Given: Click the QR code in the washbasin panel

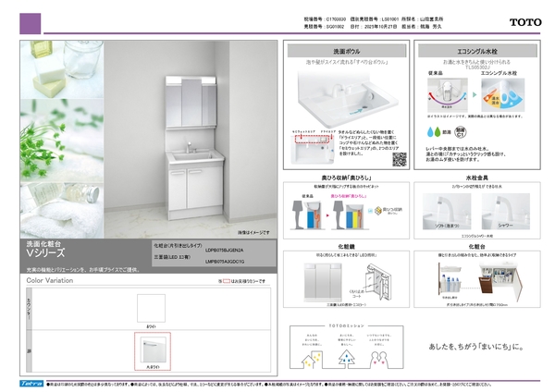Looking at the screenshot, I should (x=401, y=157).
